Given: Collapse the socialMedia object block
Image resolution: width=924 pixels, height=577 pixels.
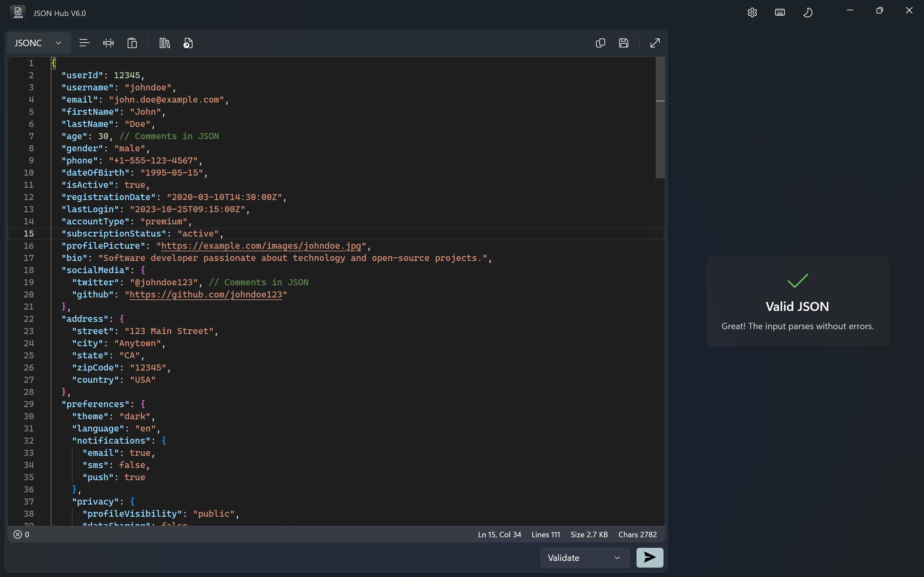Looking at the screenshot, I should [43, 270].
